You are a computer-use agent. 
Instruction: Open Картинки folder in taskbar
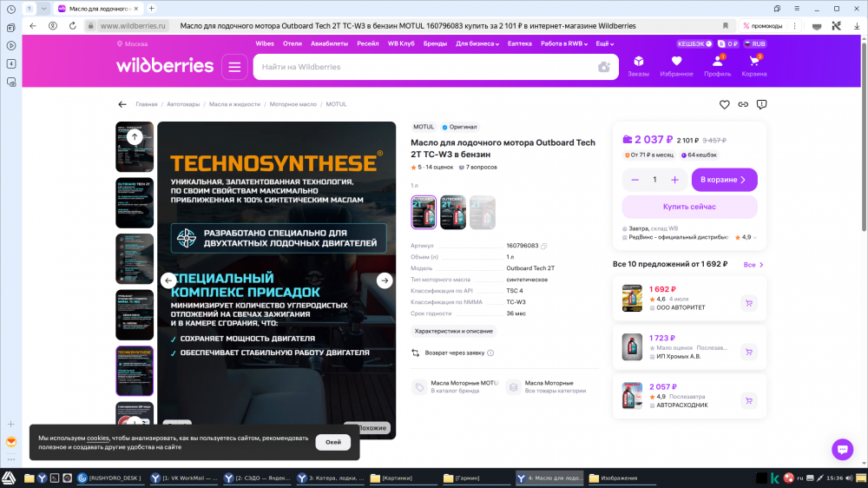point(403,478)
